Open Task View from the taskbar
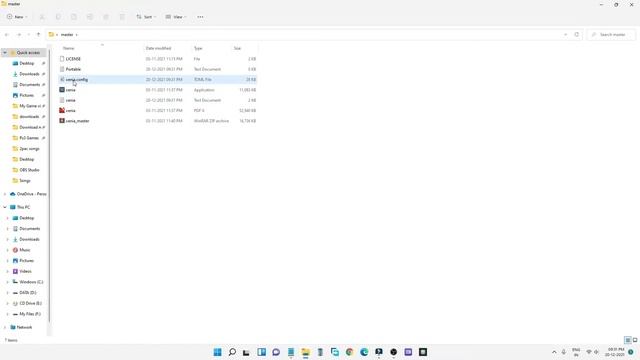640x360 pixels. [x=246, y=352]
